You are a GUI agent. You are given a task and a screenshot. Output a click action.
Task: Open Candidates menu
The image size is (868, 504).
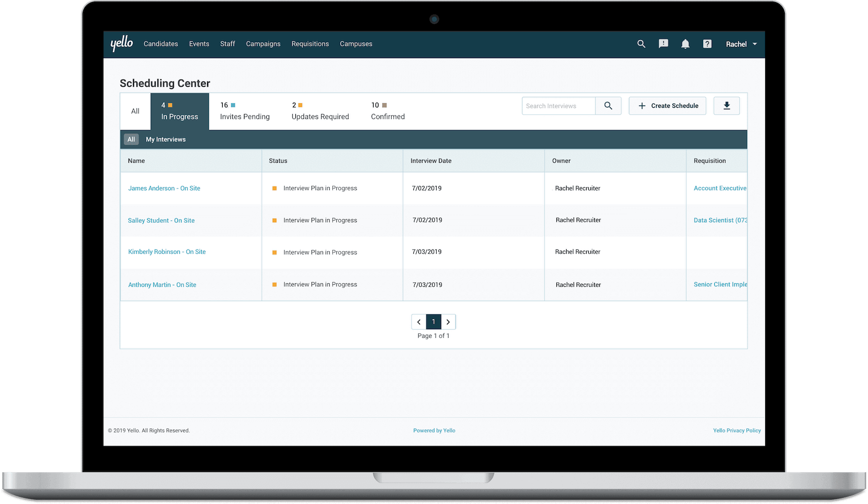(x=161, y=44)
